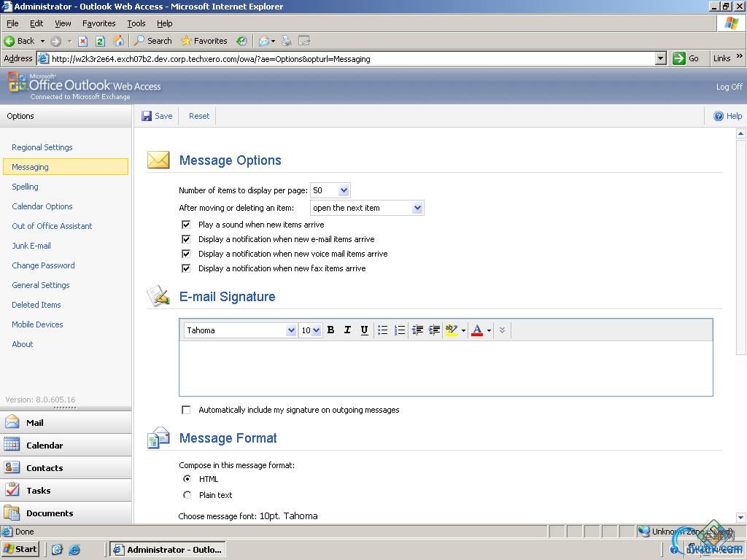Apply red font color

[477, 330]
